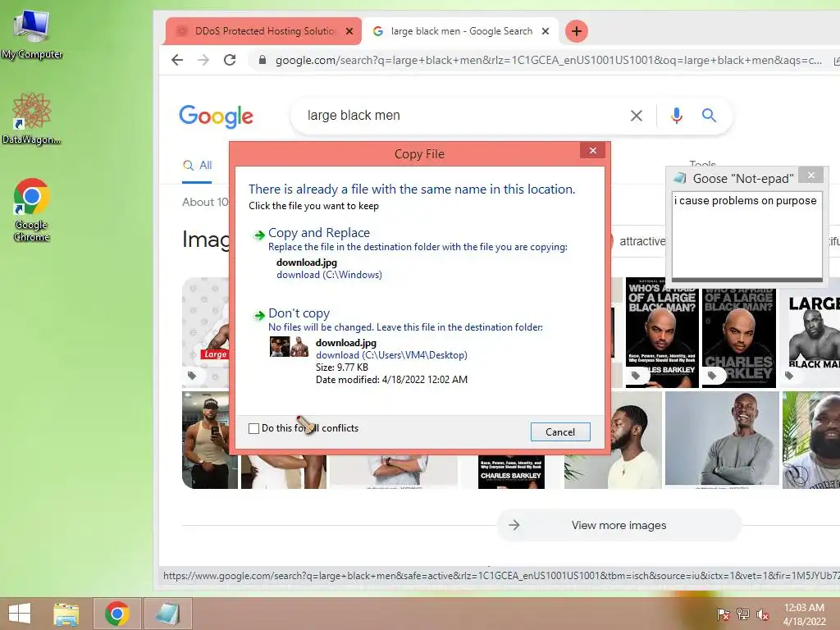The image size is (840, 630).
Task: Click the Google search text field
Action: [x=461, y=115]
